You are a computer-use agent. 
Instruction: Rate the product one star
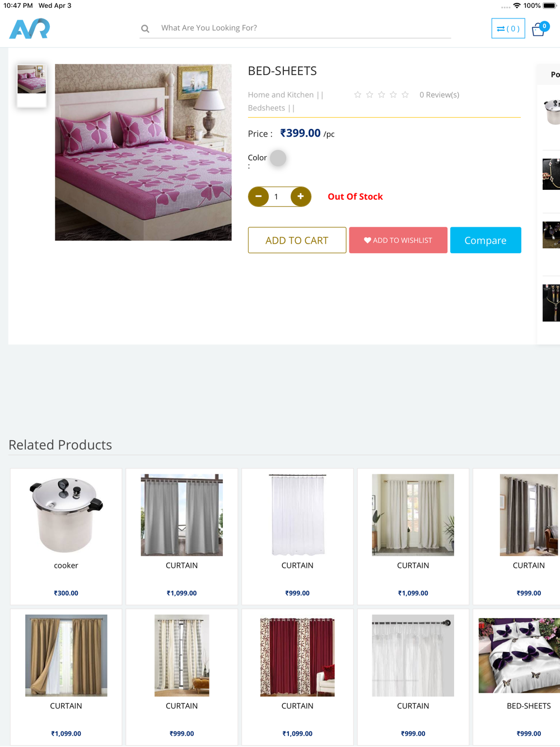(x=358, y=95)
